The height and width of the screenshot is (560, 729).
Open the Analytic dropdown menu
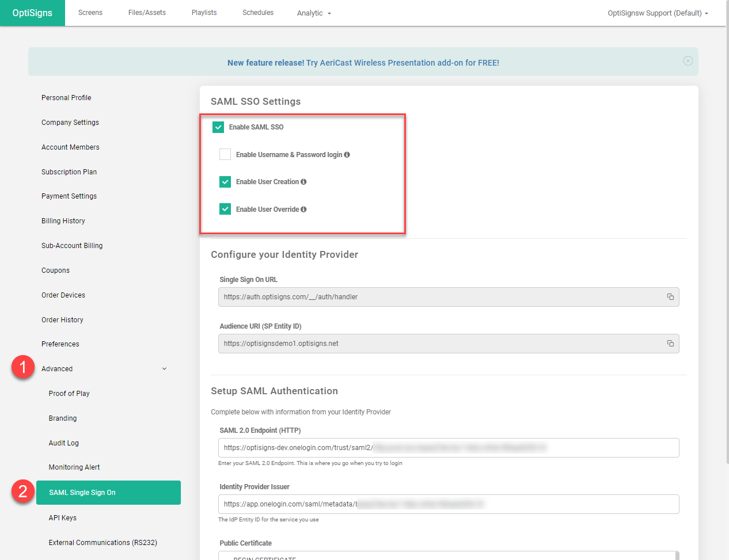point(314,13)
